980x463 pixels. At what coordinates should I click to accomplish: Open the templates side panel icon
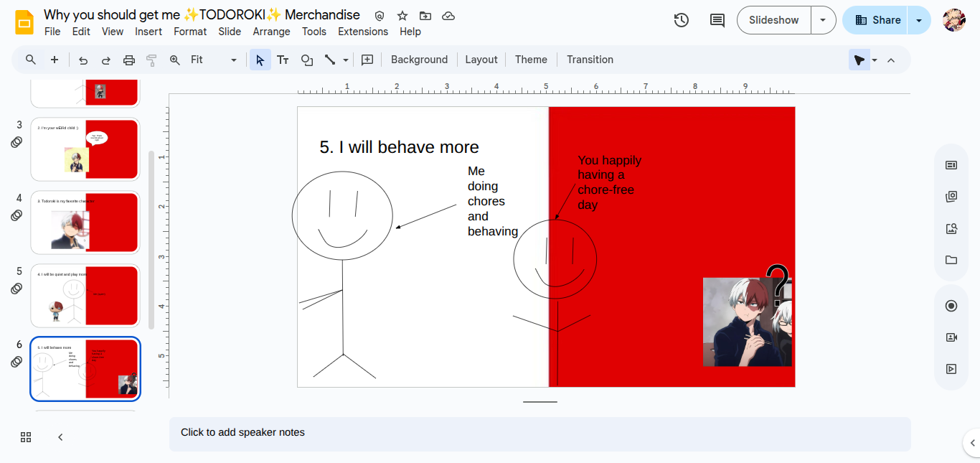pos(951,197)
